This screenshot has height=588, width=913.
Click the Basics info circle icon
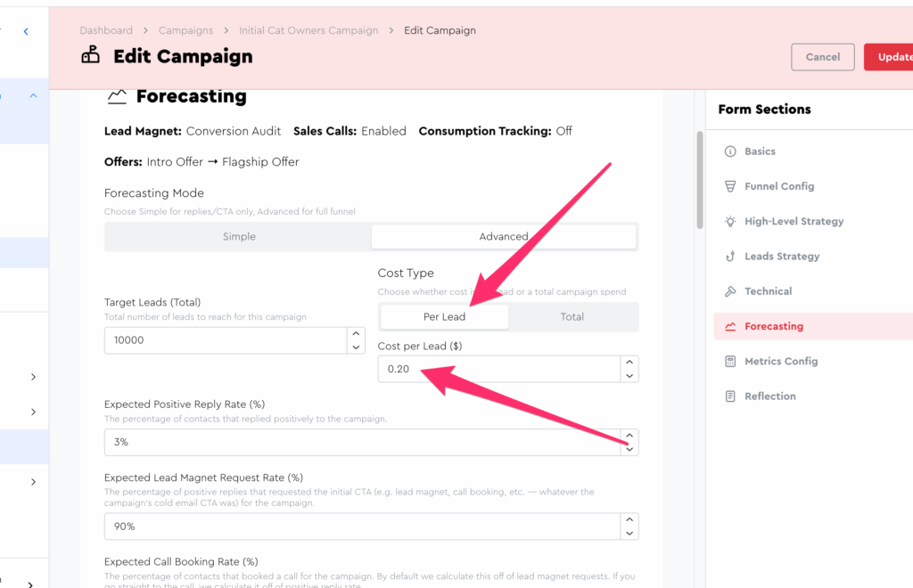[x=730, y=151]
